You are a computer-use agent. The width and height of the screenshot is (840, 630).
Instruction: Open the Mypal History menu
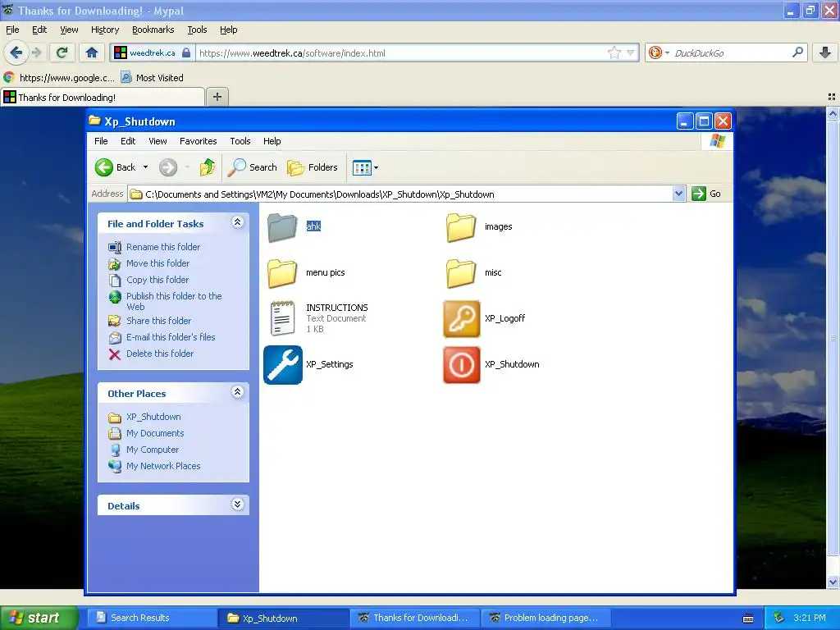tap(104, 30)
